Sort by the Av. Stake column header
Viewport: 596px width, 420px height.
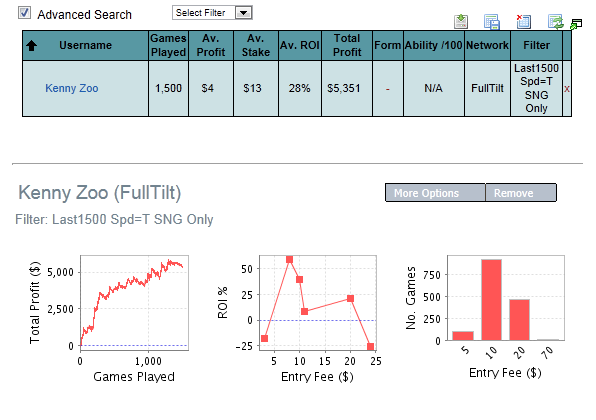pos(256,46)
